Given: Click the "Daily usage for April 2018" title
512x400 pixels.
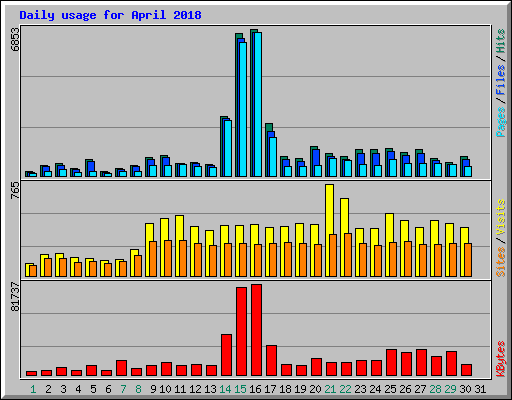Looking at the screenshot, I should (x=110, y=15).
